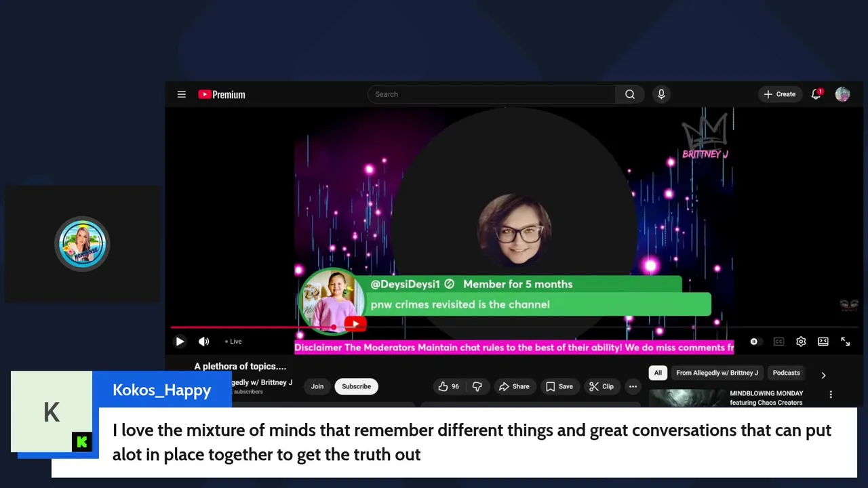Click the pink disclaimer ticker text
The width and height of the screenshot is (868, 488).
tap(514, 347)
